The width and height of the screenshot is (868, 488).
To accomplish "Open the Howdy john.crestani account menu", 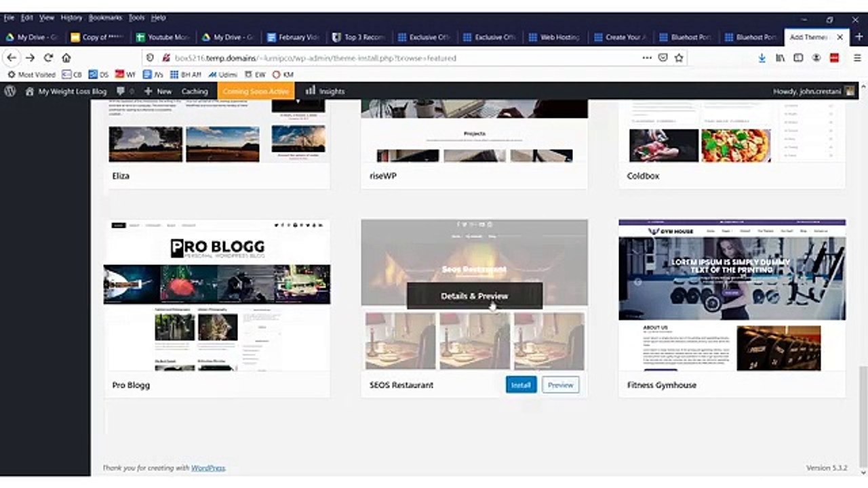I will click(814, 91).
